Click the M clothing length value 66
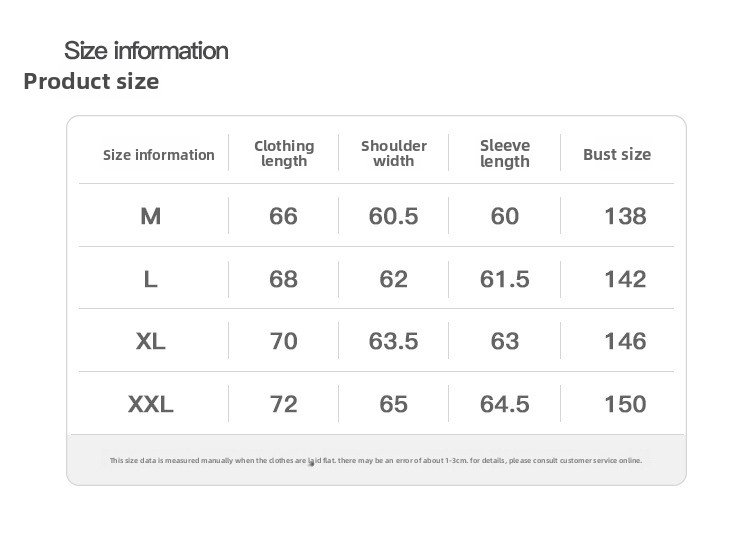The height and width of the screenshot is (546, 750). pos(284,216)
